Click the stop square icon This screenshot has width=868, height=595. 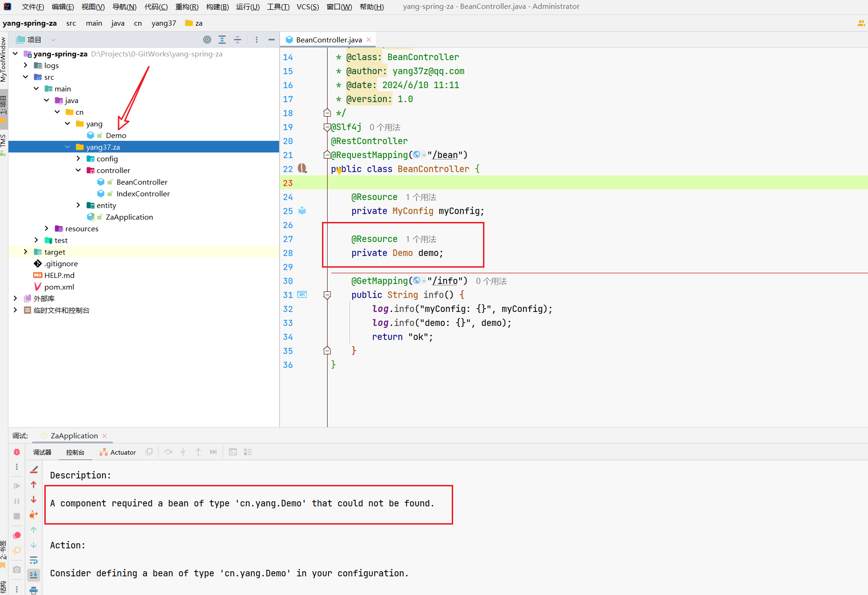pos(17,516)
